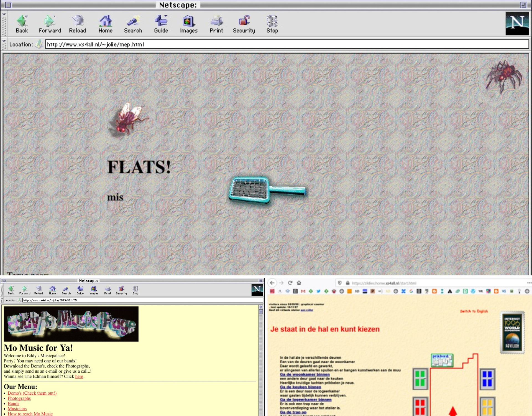This screenshot has height=416, width=532.
Task: Open Firefox page actions ellipsis menu
Action: (x=529, y=283)
